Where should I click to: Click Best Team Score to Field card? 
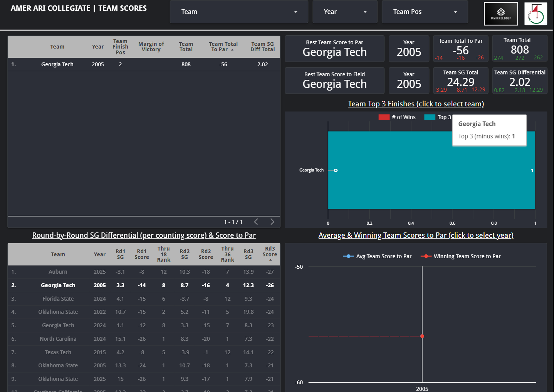(334, 81)
